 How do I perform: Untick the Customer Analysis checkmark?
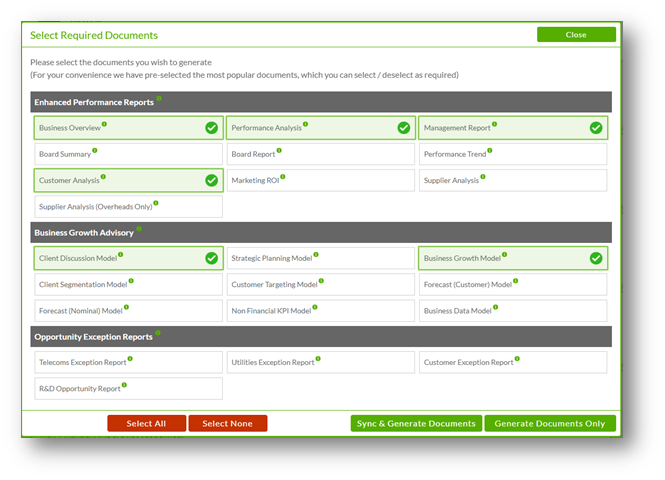[x=211, y=181]
